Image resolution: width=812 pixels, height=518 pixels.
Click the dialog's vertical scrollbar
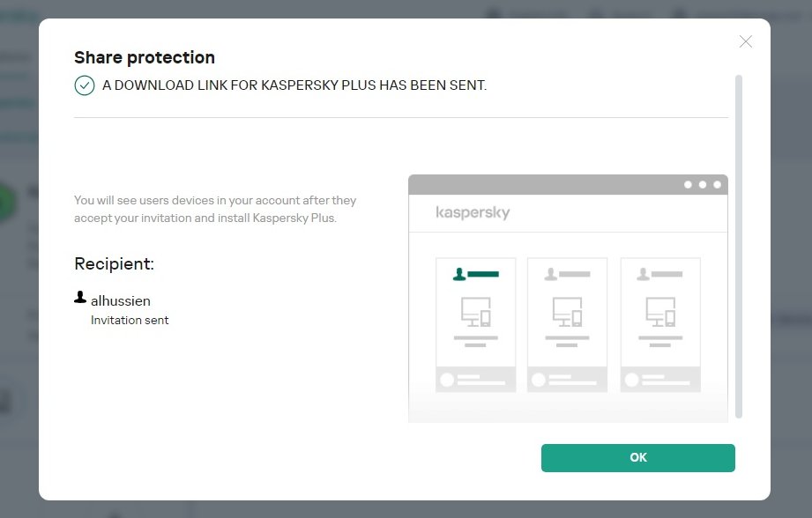pyautogui.click(x=739, y=247)
